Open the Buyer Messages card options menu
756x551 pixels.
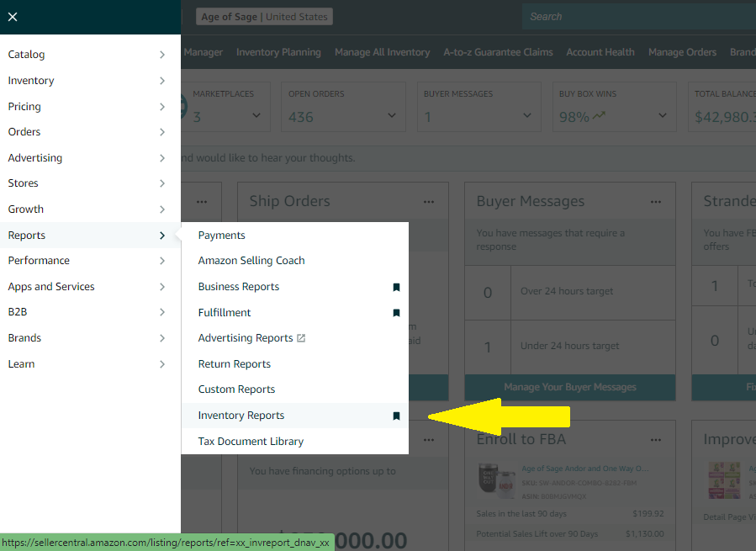656,202
